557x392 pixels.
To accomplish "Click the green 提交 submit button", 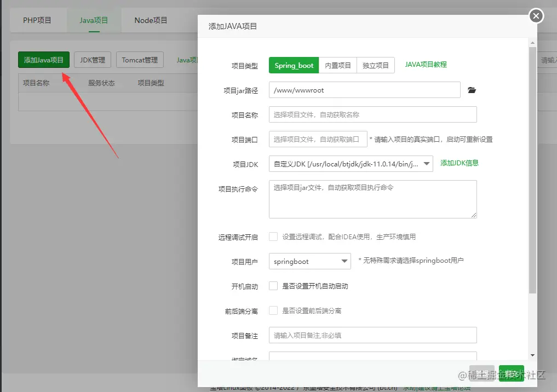I will (511, 373).
